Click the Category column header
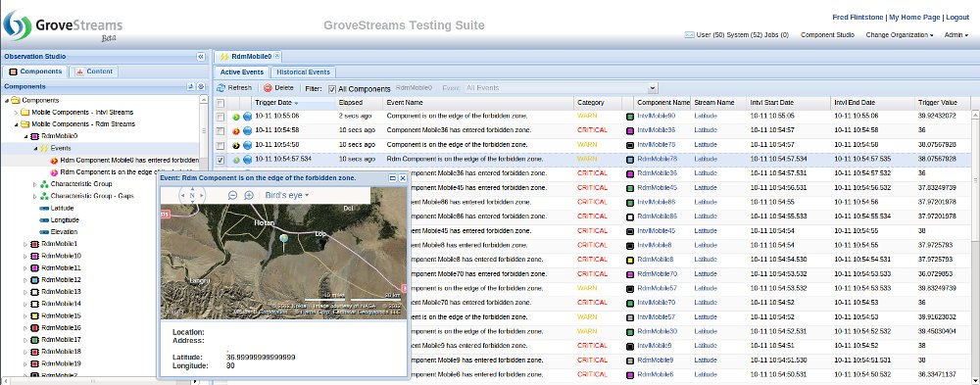The width and height of the screenshot is (980, 385). (x=598, y=103)
